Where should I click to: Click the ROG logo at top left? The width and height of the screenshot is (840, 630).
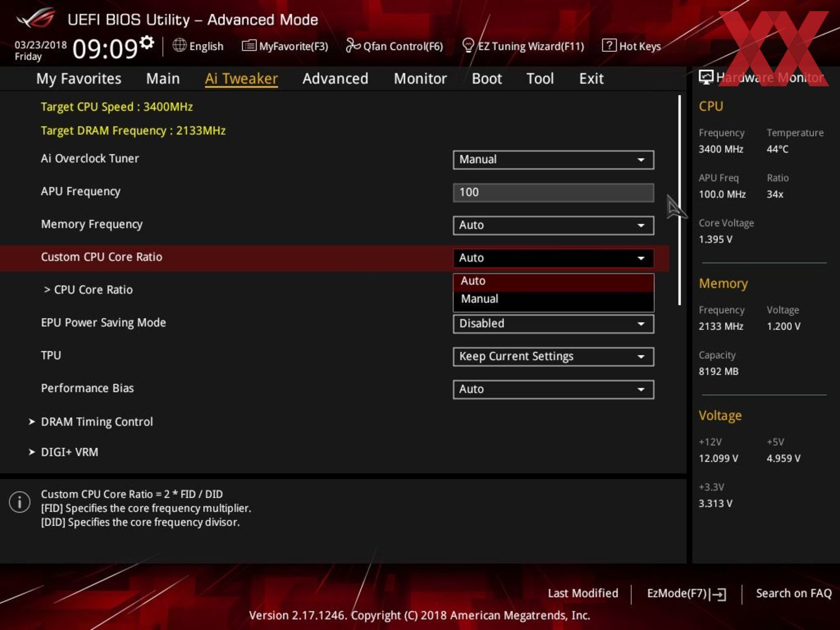click(x=36, y=19)
